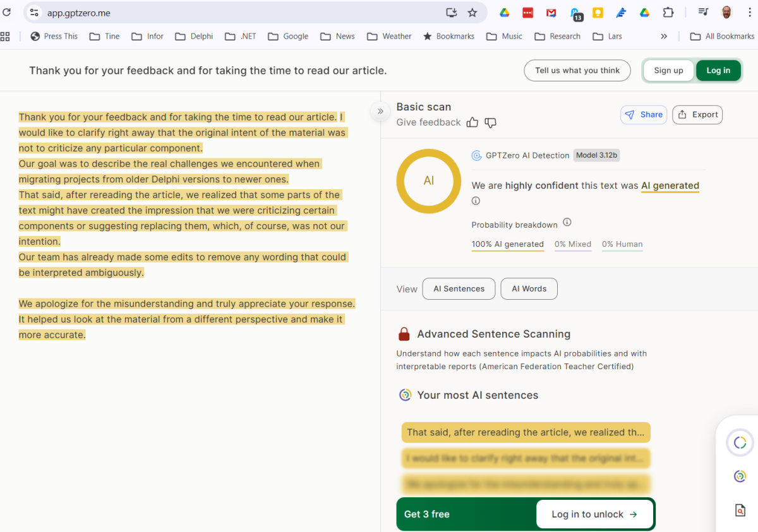The image size is (758, 532).
Task: Open the Gmail extension icon
Action: click(x=551, y=13)
